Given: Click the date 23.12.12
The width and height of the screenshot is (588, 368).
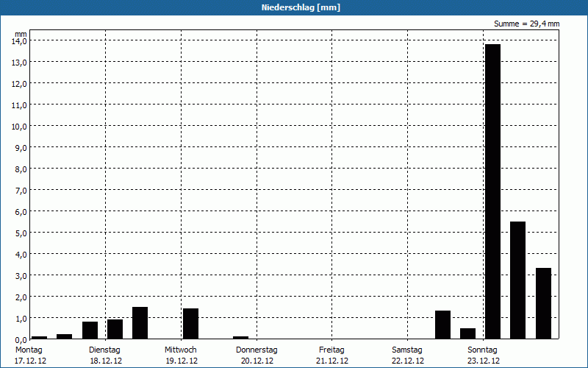Looking at the screenshot, I should (484, 361).
